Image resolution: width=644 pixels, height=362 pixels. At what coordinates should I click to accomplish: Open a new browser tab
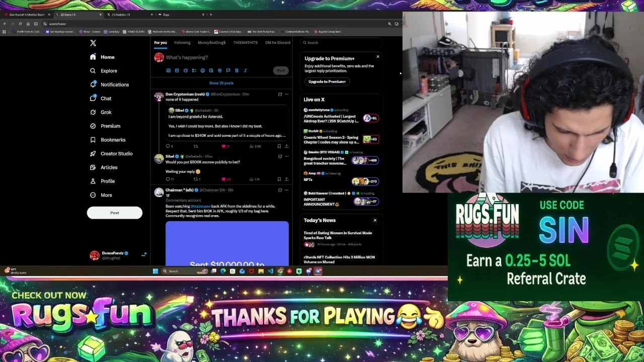click(211, 15)
